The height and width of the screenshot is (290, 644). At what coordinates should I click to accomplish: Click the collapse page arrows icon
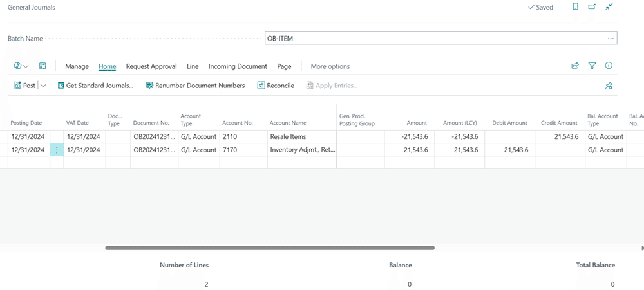click(609, 7)
